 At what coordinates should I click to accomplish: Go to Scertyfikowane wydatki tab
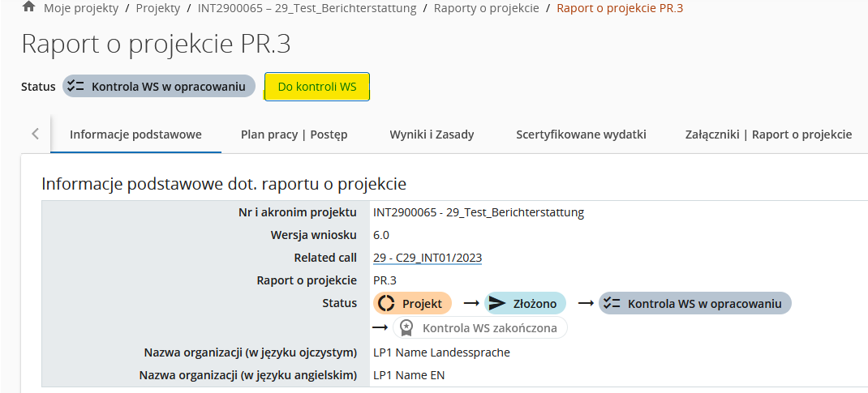coord(581,135)
